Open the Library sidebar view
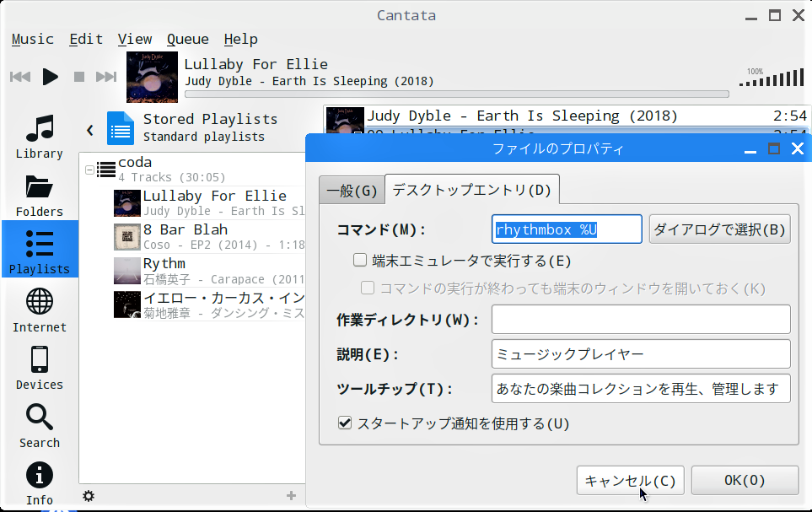The width and height of the screenshot is (812, 512). click(40, 137)
